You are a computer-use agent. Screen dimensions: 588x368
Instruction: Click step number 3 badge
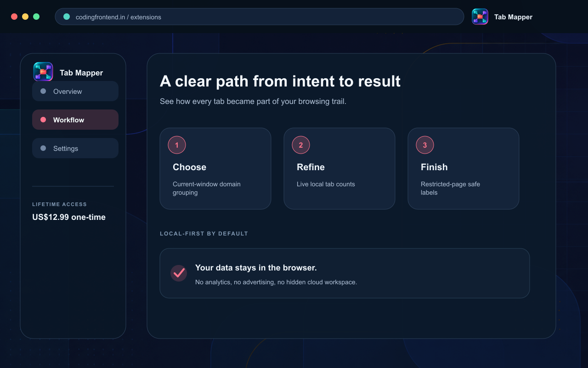pos(425,145)
